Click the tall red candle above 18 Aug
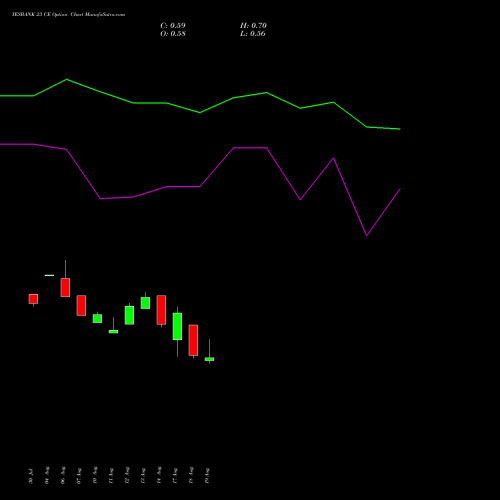 193,340
